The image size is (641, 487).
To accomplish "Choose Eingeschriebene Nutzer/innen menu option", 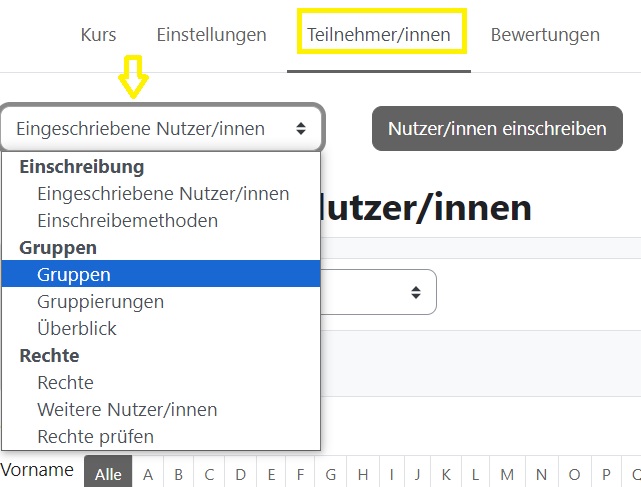I will pyautogui.click(x=163, y=193).
